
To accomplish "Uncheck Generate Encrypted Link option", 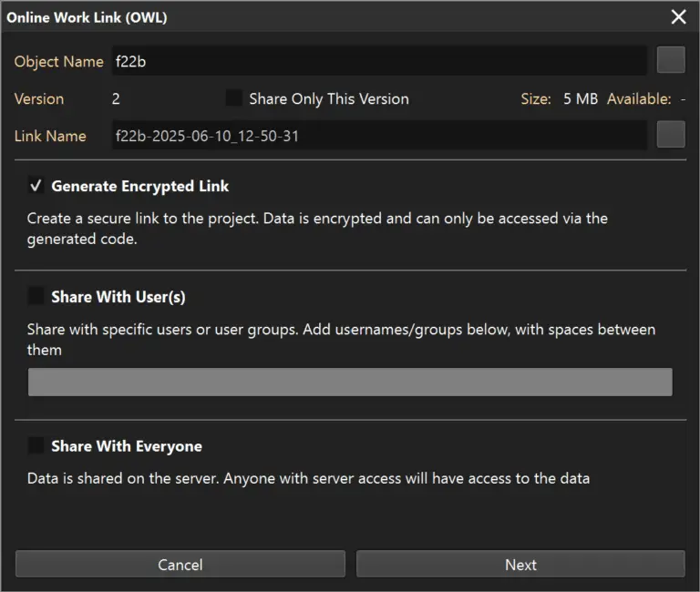I will [36, 186].
